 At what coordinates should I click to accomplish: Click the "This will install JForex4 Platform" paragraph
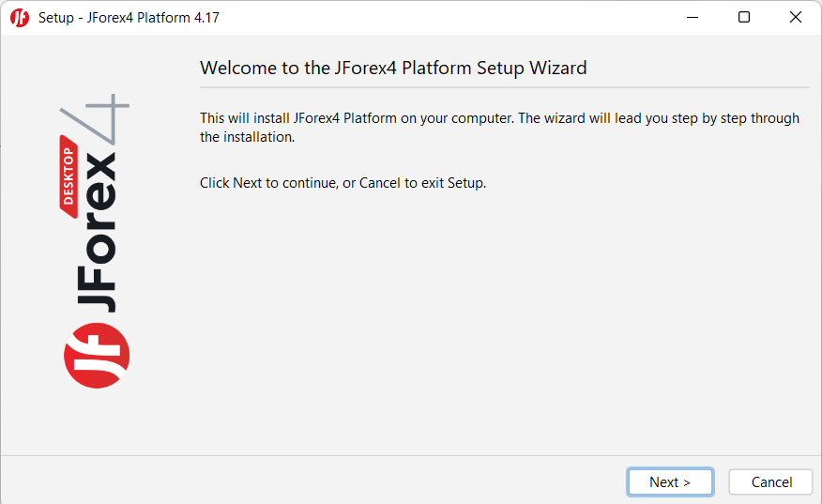pyautogui.click(x=499, y=128)
